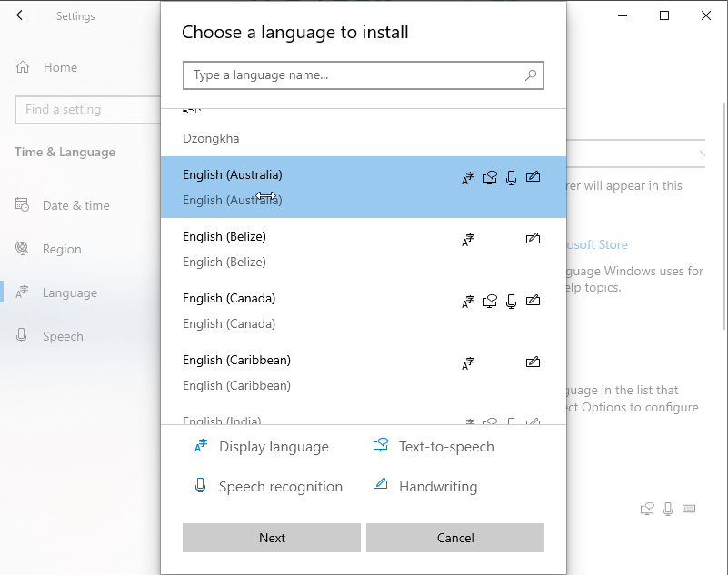Click the magnifier icon in language search
Screen dimensions: 728x575
[531, 74]
